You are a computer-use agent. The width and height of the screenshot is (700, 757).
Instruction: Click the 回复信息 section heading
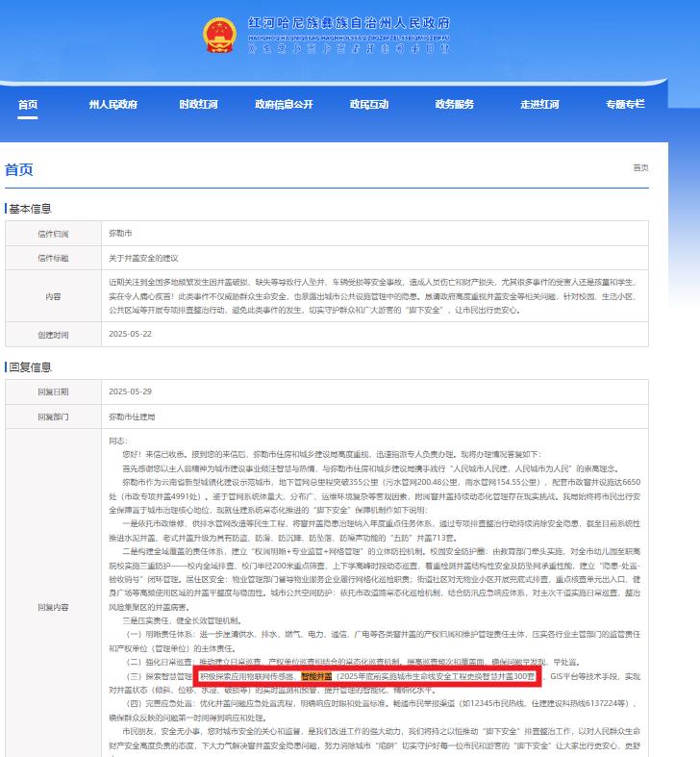click(29, 367)
